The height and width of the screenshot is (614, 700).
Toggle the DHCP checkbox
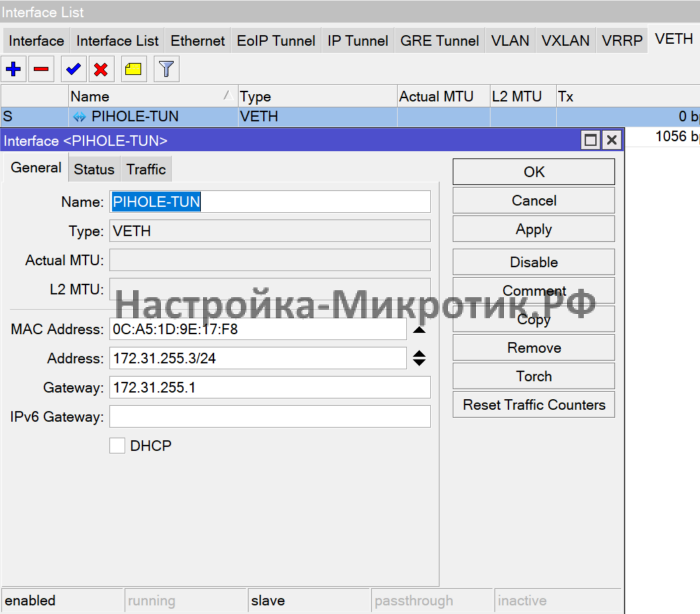pyautogui.click(x=117, y=445)
